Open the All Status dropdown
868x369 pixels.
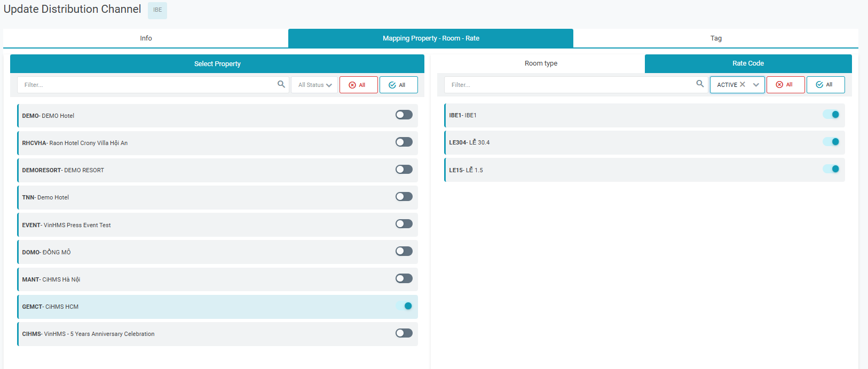[x=314, y=85]
